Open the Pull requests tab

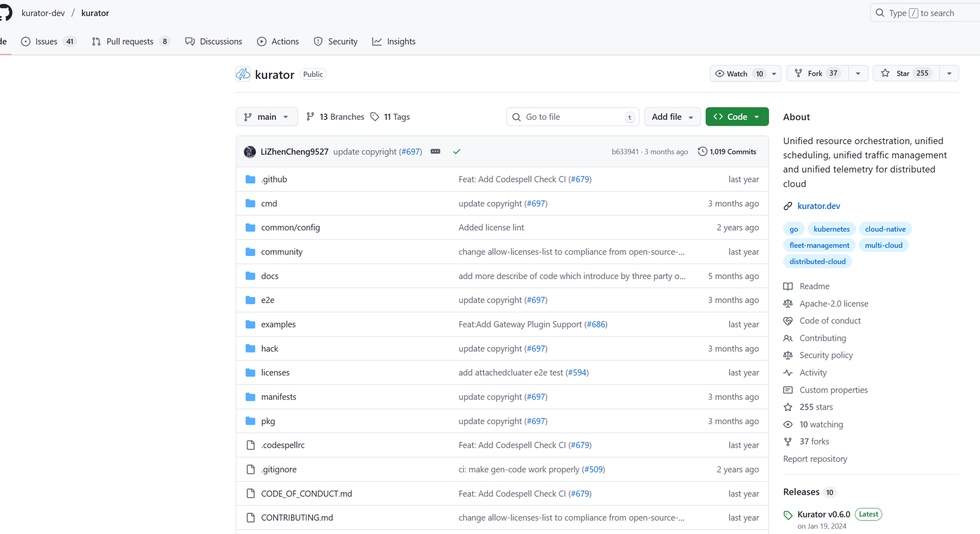(130, 41)
